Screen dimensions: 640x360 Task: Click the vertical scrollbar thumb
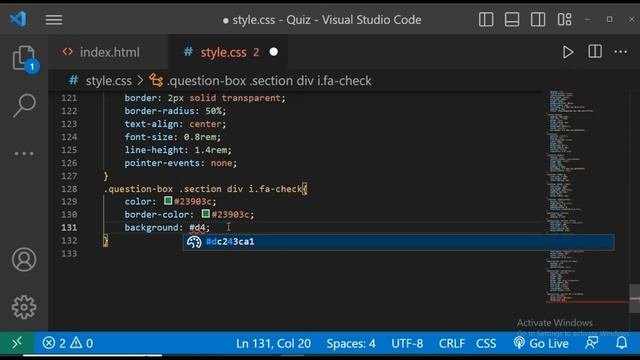(634, 299)
